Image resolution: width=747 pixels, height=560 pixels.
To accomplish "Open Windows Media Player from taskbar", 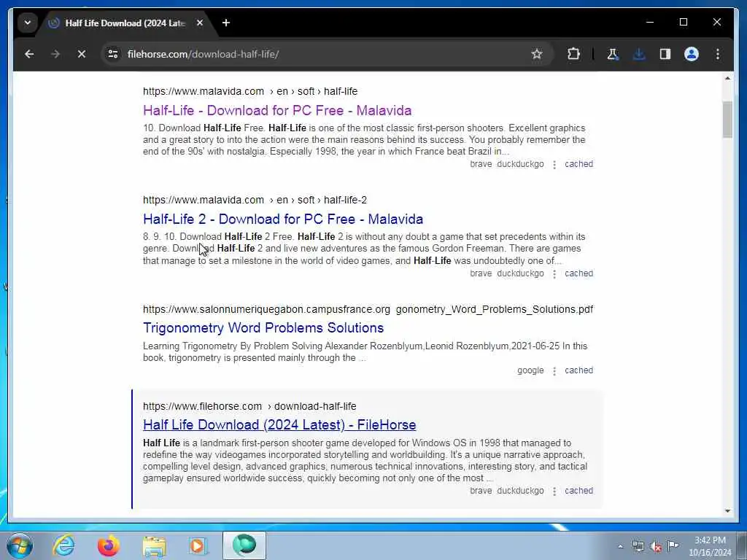I will (x=197, y=545).
